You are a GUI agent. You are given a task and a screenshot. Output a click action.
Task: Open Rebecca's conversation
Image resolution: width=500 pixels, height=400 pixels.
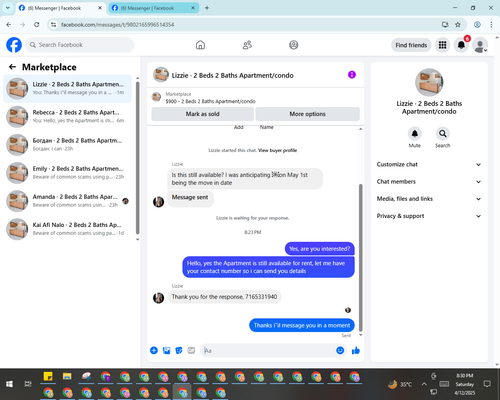(x=68, y=116)
